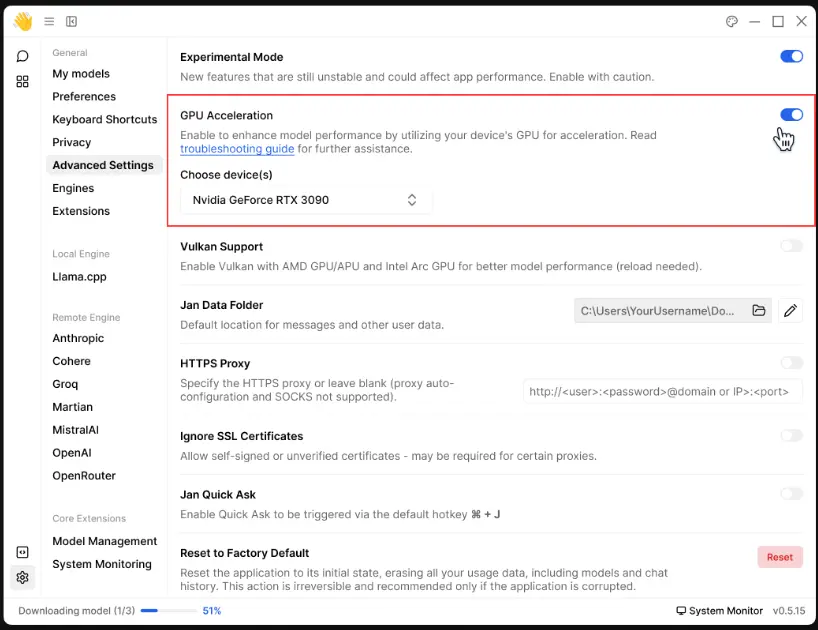
Task: Open Jan Data Folder with folder icon
Action: pos(758,311)
